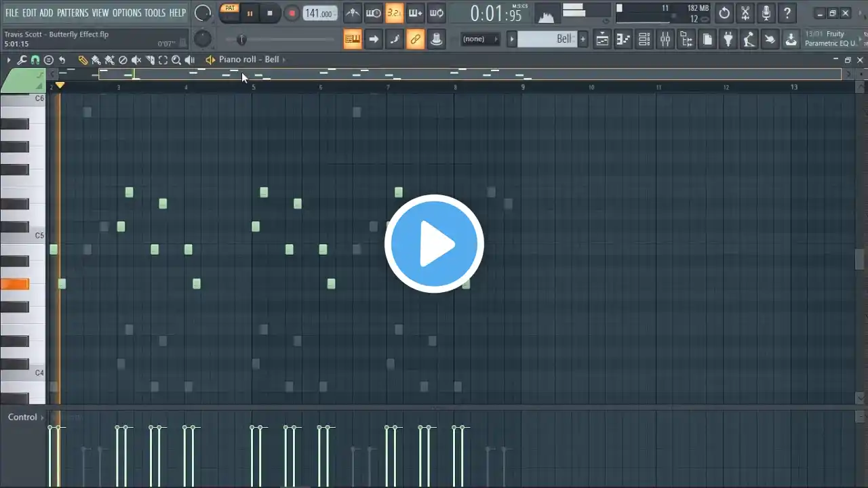Toggle wait for input before playing
Image resolution: width=868 pixels, height=488 pixels.
coord(374,13)
